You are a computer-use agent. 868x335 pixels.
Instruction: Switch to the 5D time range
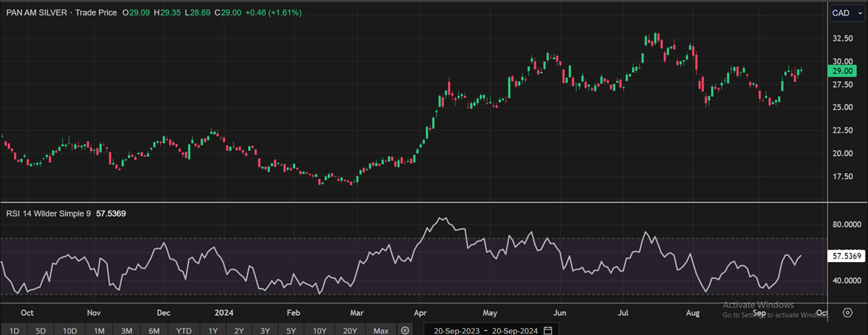coord(41,331)
